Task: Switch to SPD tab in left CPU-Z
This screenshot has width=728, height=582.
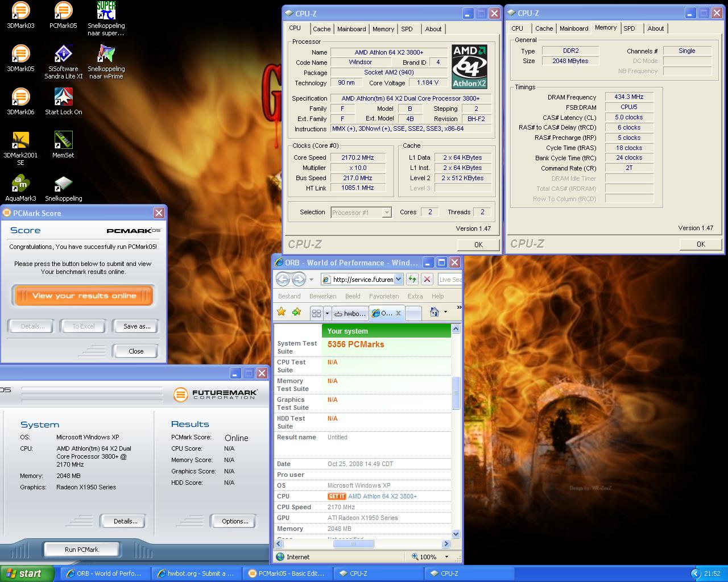Action: (407, 29)
